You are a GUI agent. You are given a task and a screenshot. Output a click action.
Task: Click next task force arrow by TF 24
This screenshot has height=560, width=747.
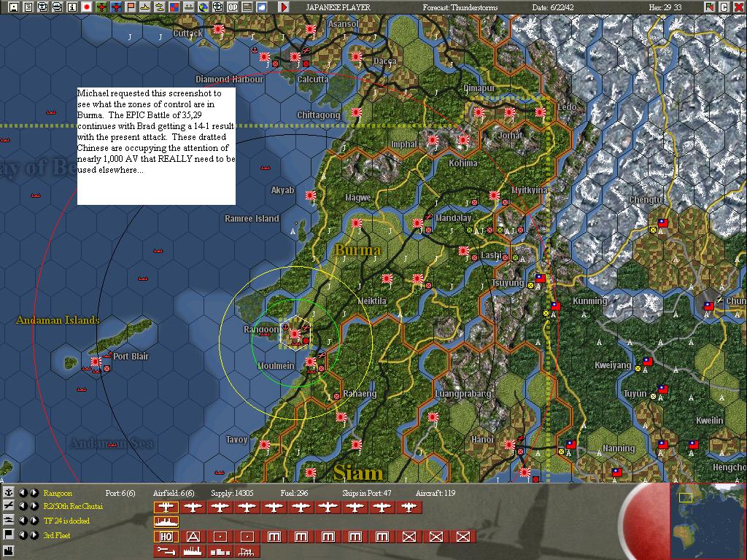tap(34, 521)
